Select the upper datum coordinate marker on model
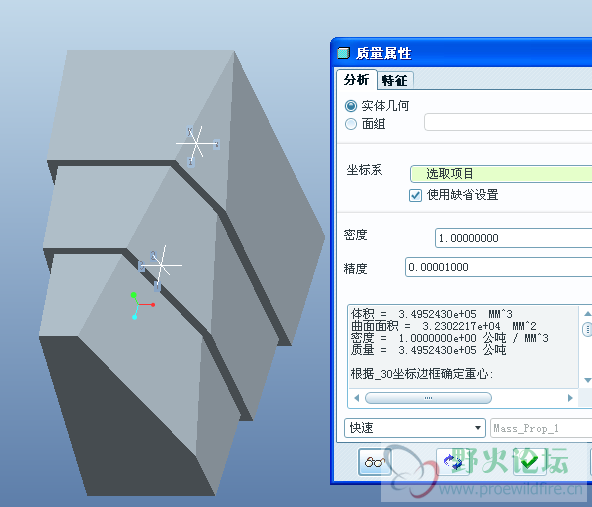This screenshot has height=507, width=592. 197,144
